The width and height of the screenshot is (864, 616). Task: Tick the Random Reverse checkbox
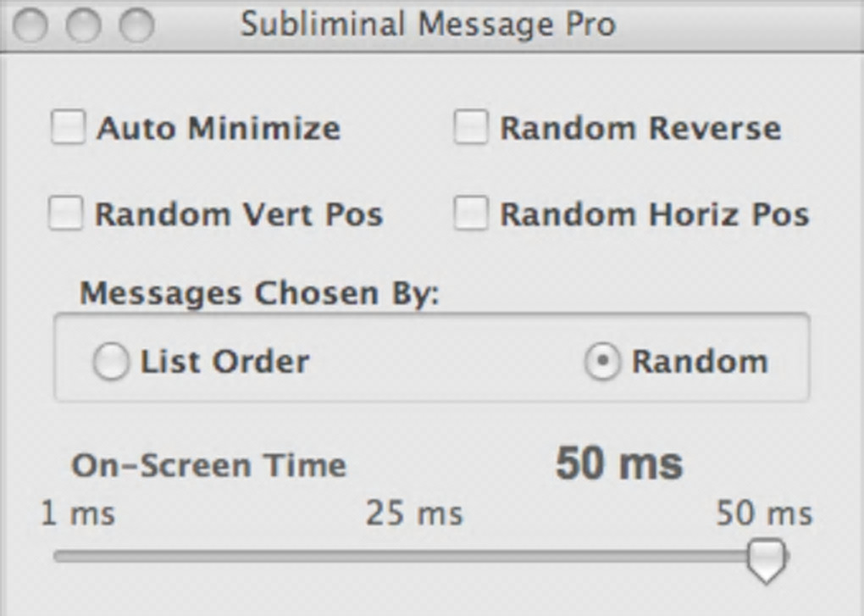click(471, 128)
